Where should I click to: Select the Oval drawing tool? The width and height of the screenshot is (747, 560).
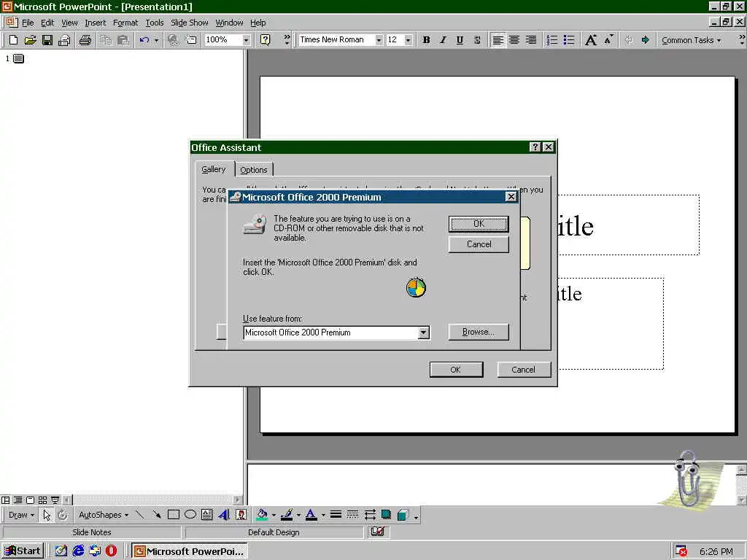[190, 514]
